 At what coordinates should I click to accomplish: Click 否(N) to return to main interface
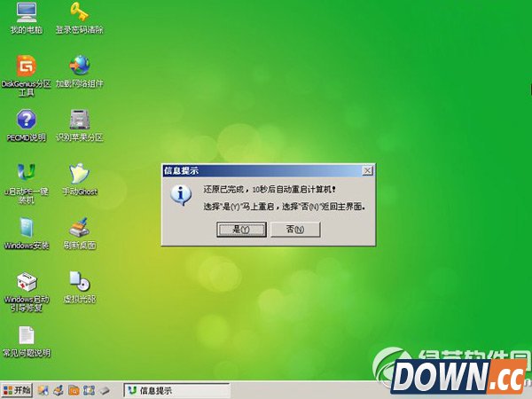click(x=295, y=230)
